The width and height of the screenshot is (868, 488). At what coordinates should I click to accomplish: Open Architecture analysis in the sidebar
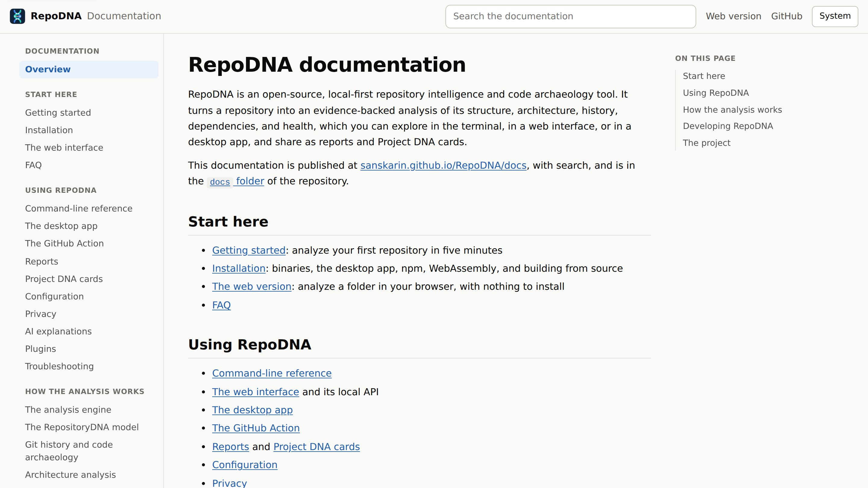pos(71,475)
